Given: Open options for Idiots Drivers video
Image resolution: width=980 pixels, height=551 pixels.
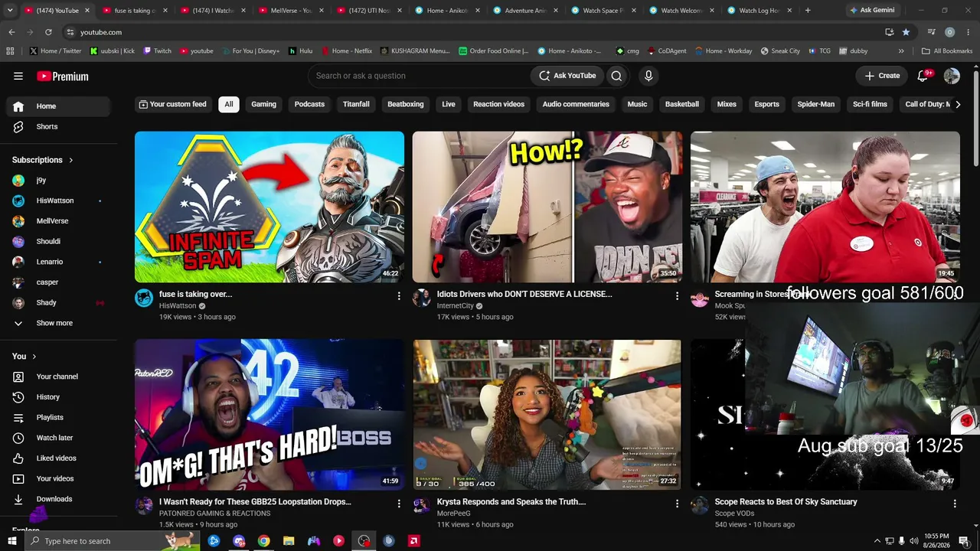Looking at the screenshot, I should pos(677,295).
